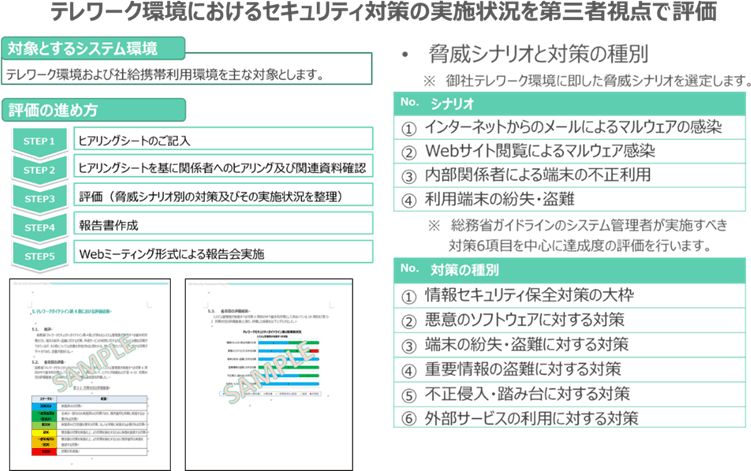Select row '重要情報の盗難に対する対策'
Viewport: 751px width, 471px height.
(x=569, y=369)
